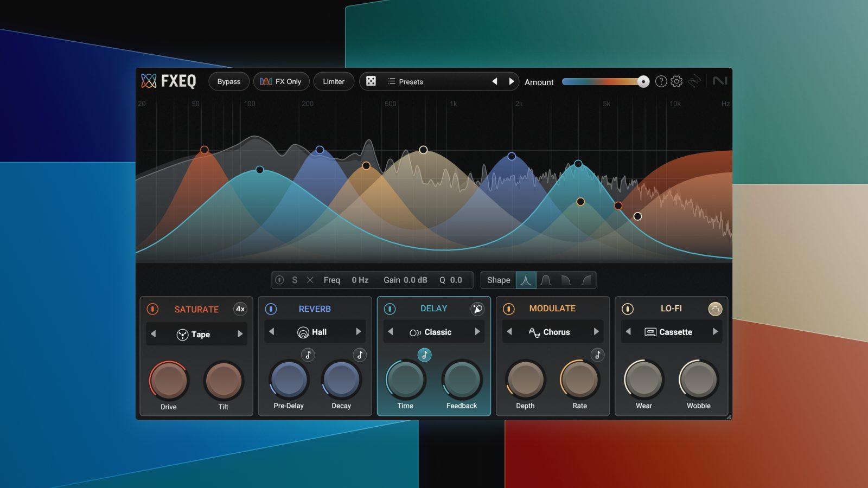Click the FXEQ logo icon
The height and width of the screenshot is (488, 868).
tap(149, 81)
